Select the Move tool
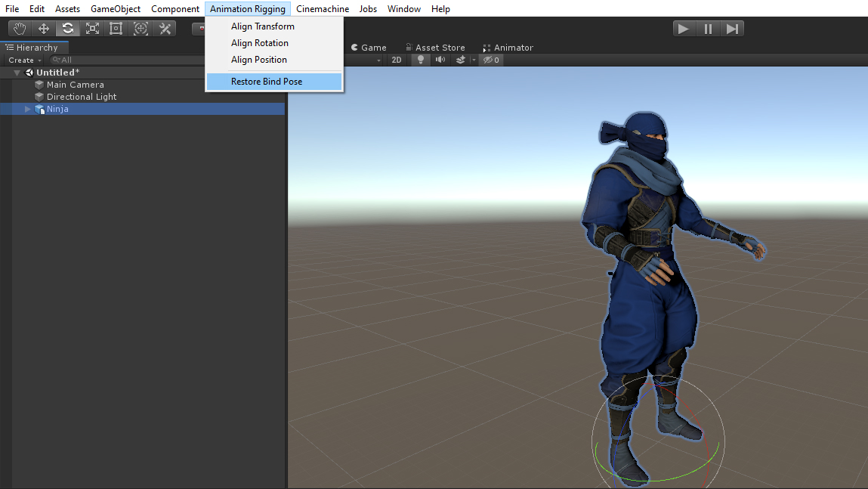Image resolution: width=868 pixels, height=489 pixels. point(44,29)
